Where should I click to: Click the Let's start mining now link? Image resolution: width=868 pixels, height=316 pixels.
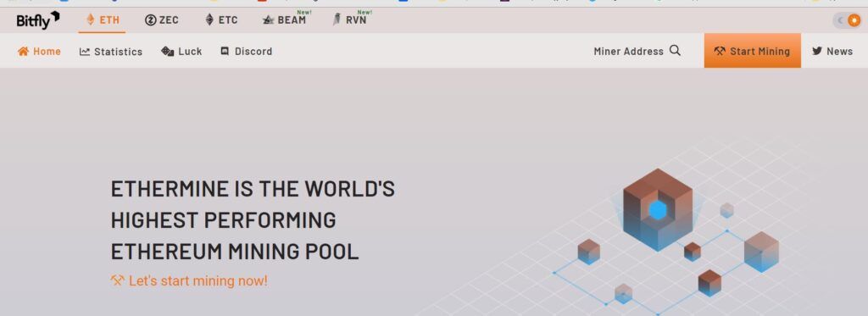pos(189,280)
